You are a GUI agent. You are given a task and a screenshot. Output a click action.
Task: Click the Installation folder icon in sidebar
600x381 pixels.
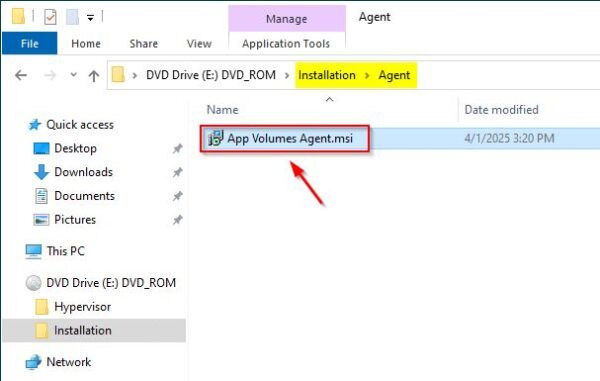(x=42, y=331)
